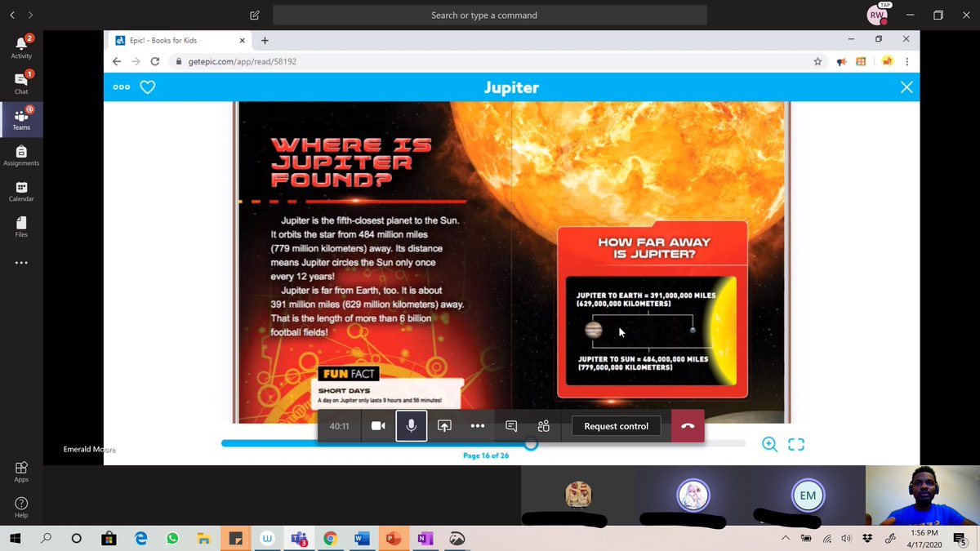Select the anime-avatar participant tile
Viewport: 980px width, 551px height.
click(693, 495)
